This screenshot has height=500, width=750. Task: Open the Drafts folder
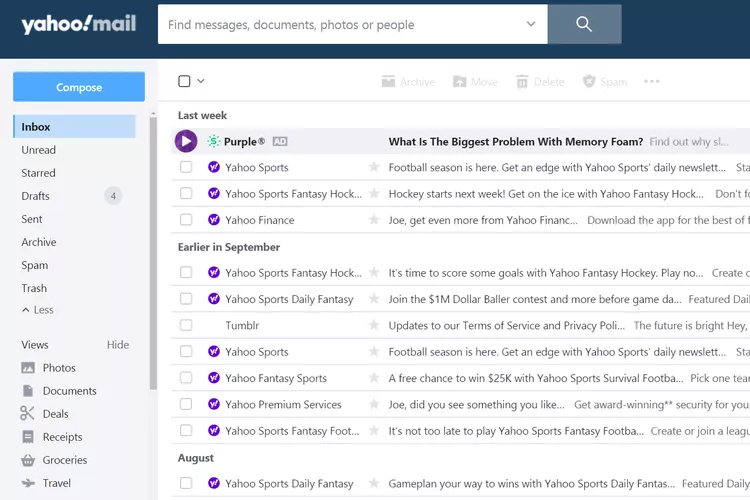point(36,196)
